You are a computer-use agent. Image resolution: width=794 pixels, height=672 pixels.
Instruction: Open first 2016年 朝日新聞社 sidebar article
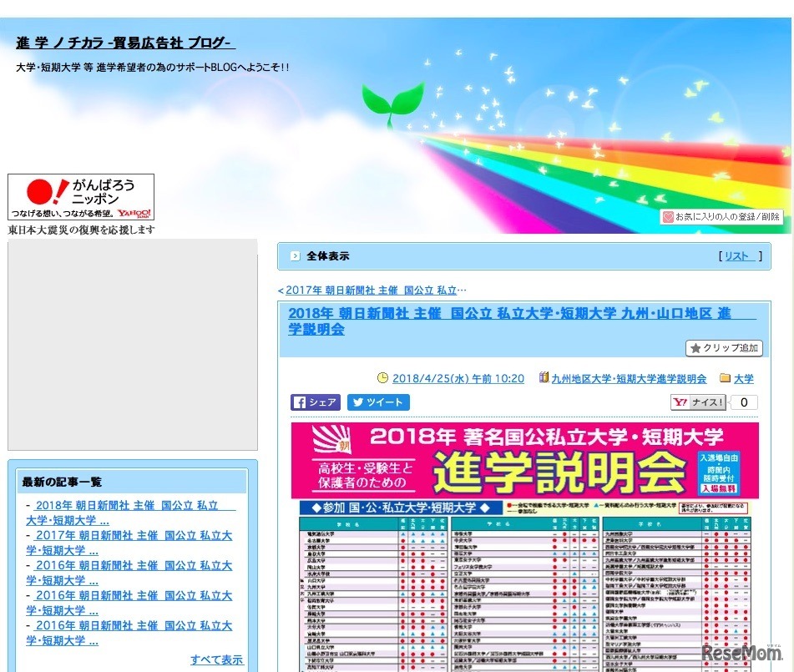pos(129,573)
